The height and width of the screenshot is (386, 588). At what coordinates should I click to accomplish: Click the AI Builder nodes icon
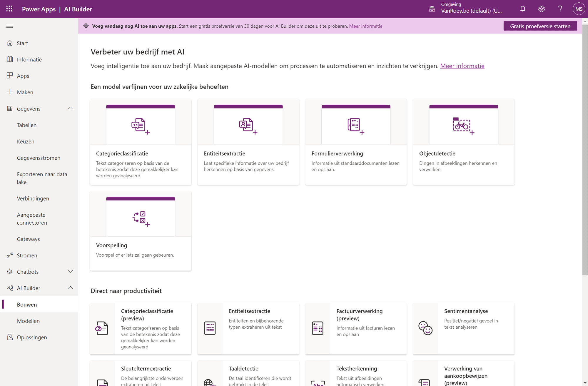pyautogui.click(x=10, y=288)
